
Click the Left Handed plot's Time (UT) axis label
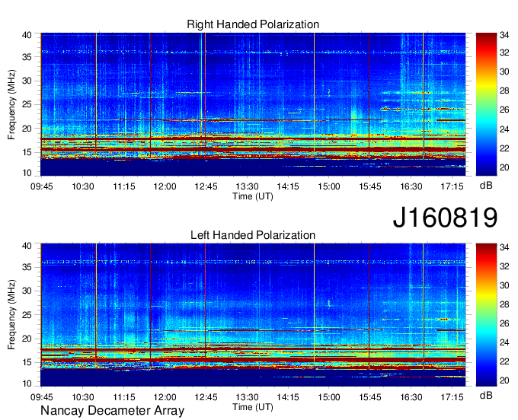[x=253, y=407]
